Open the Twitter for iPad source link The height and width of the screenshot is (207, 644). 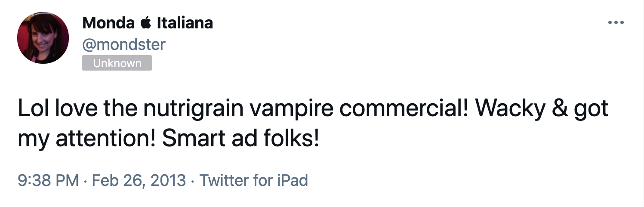(254, 180)
